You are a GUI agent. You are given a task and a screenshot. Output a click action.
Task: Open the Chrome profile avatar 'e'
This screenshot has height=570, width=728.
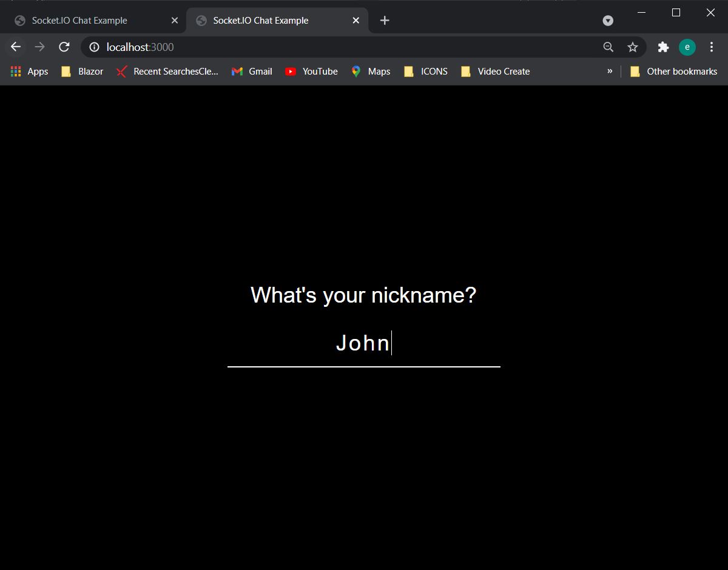(x=687, y=47)
